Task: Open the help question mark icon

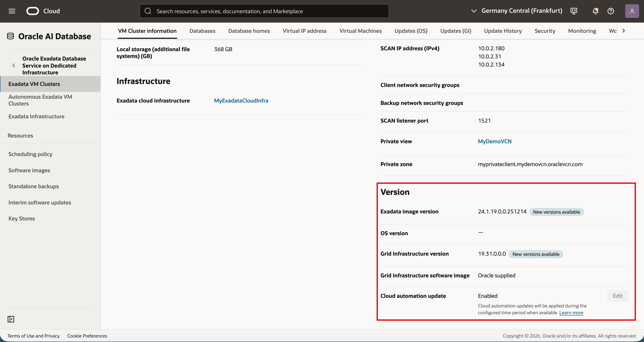Action: tap(611, 11)
